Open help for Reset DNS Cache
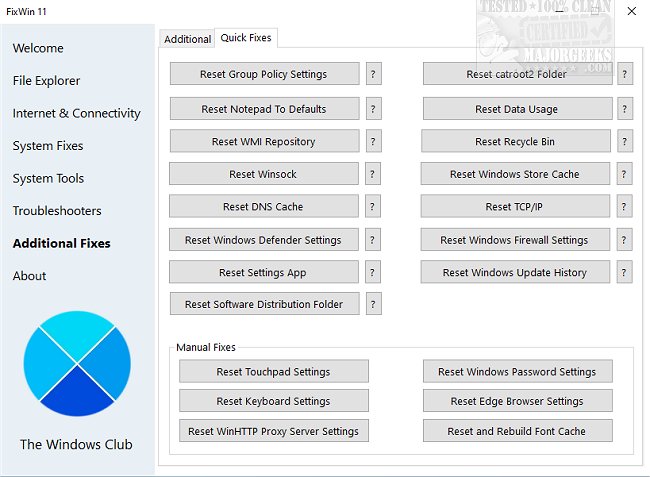 372,206
